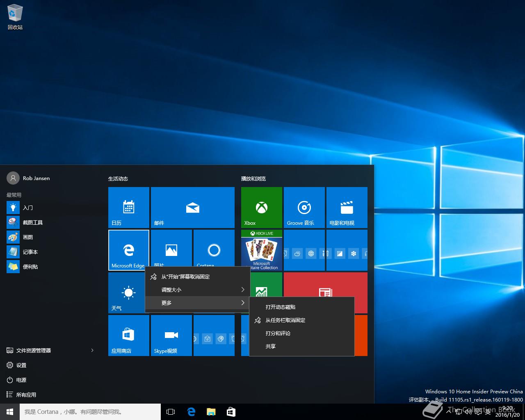Screen dimensions: 525x420
Task: Open the 日历 calendar tile
Action: pos(129,208)
